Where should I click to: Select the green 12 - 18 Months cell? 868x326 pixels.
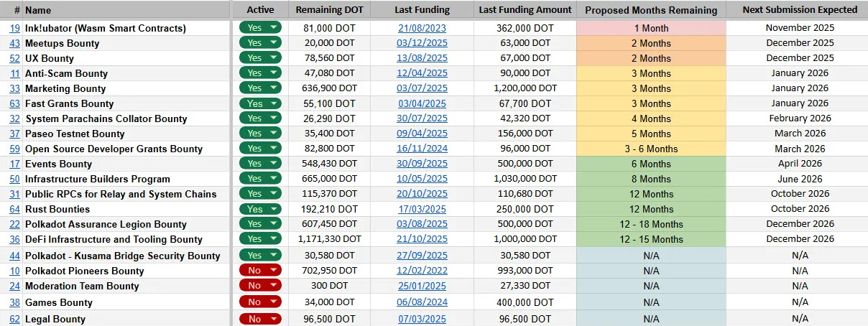pyautogui.click(x=651, y=224)
